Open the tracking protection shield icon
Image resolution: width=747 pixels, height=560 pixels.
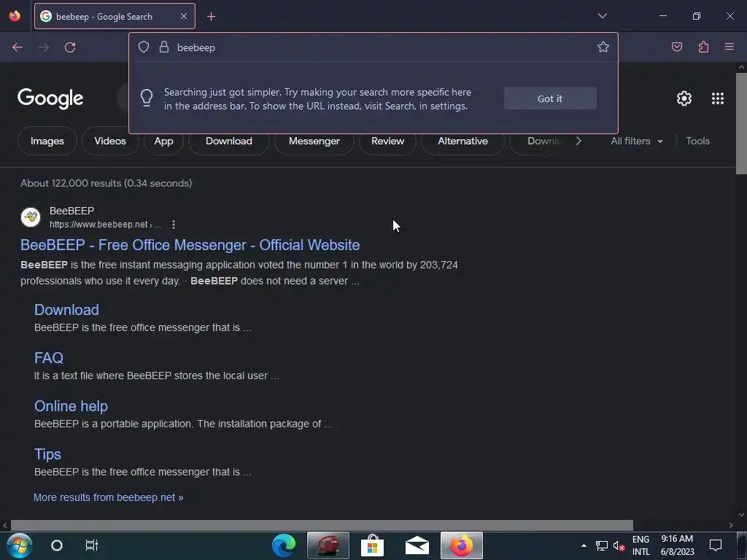pyautogui.click(x=144, y=47)
